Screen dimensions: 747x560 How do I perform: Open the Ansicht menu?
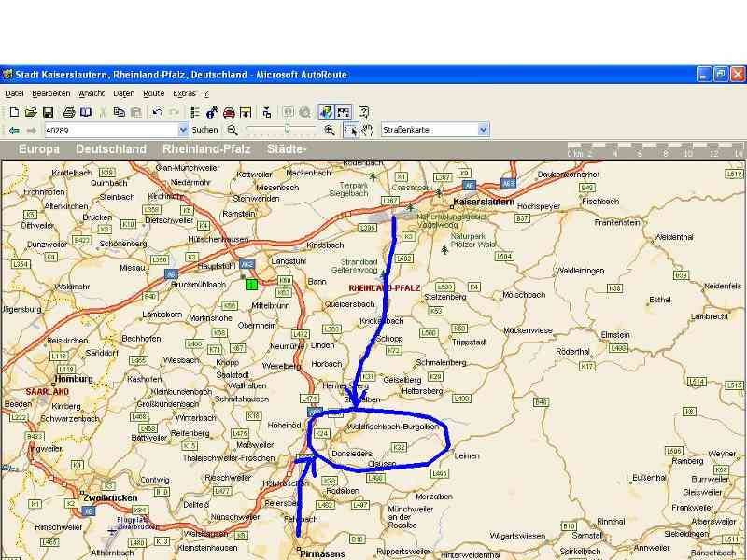pyautogui.click(x=92, y=94)
